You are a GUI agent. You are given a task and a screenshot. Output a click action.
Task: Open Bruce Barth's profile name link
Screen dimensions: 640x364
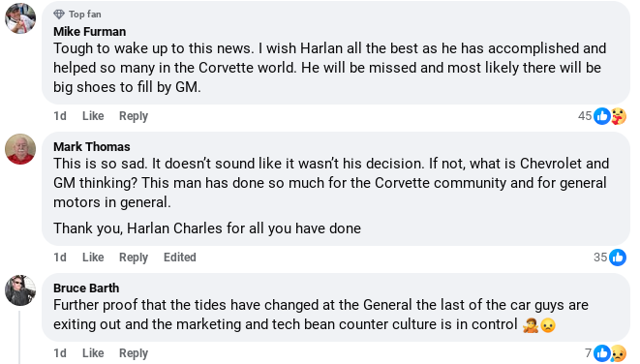[86, 288]
